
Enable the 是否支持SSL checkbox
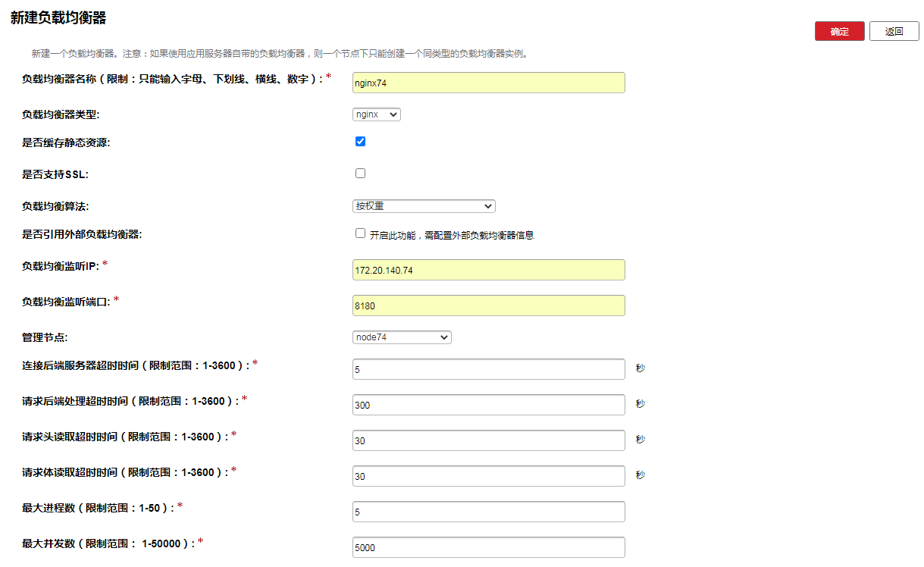(360, 174)
